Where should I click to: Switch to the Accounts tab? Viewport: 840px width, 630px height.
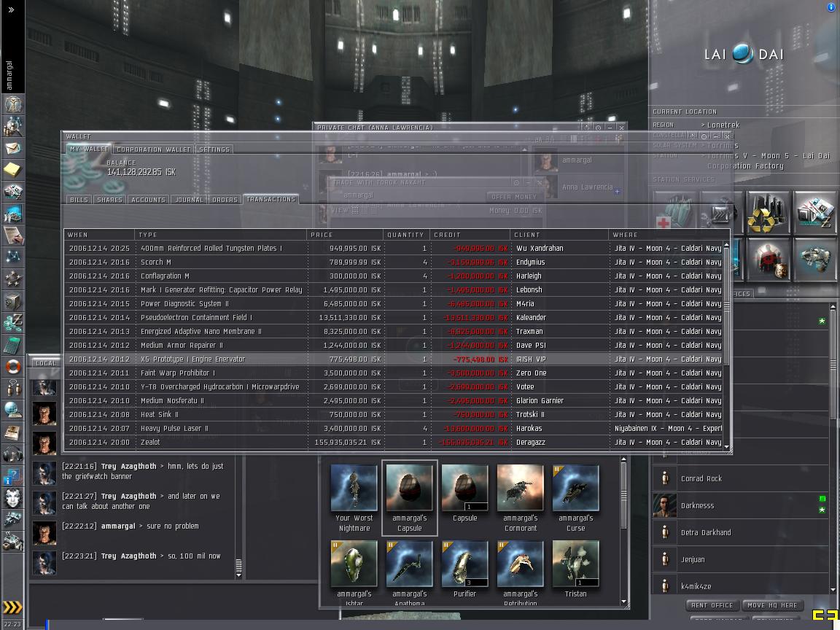149,199
